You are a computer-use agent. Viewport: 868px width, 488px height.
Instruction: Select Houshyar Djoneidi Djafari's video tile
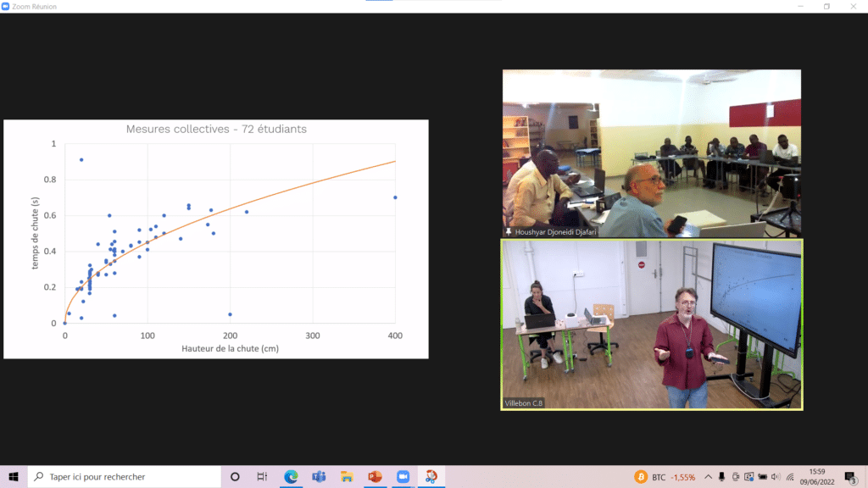coord(651,153)
